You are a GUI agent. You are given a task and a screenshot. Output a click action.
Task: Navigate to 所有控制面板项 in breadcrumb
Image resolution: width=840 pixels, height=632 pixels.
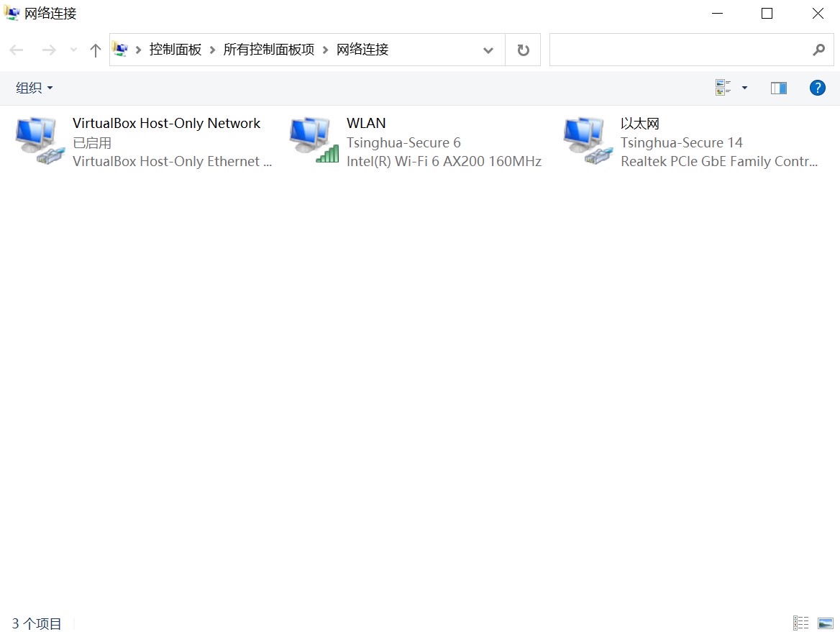click(269, 50)
